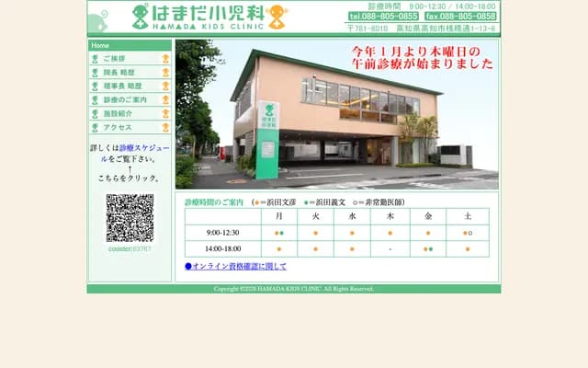588x368 pixels.
Task: Click the 浜田文彦 legend label
Action: click(x=281, y=202)
